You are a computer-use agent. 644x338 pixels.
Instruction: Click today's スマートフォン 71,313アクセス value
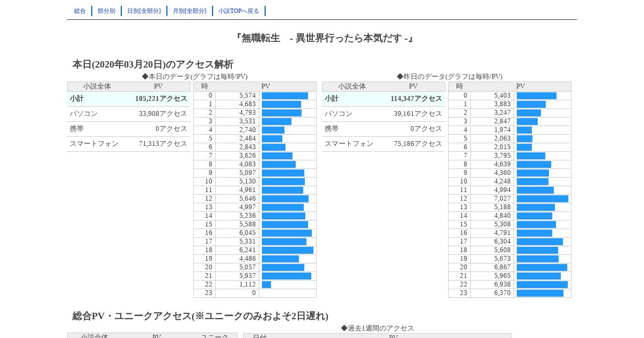(x=163, y=144)
